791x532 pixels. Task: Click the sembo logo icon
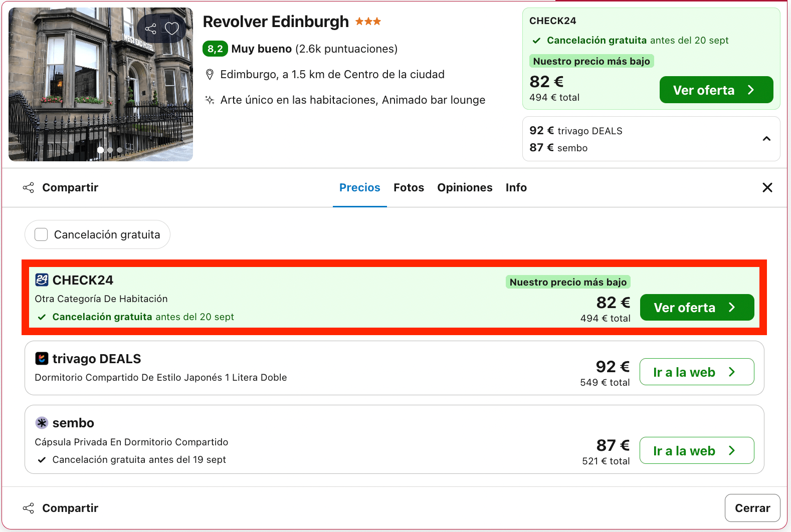point(42,423)
